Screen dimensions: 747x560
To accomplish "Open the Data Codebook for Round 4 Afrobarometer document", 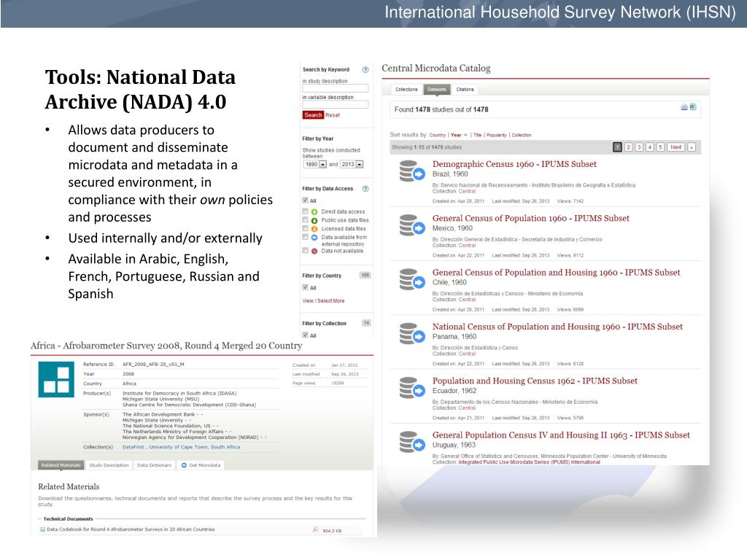I will [131, 529].
